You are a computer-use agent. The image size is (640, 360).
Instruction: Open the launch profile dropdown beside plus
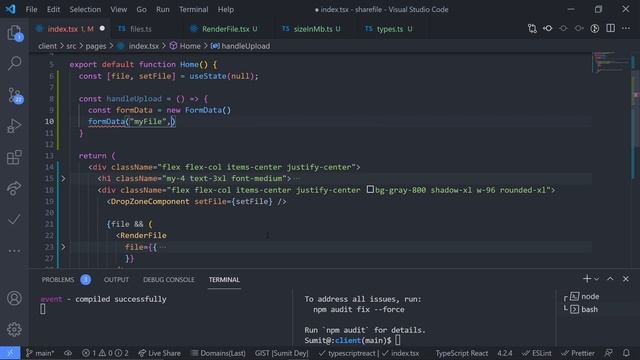[x=596, y=279]
